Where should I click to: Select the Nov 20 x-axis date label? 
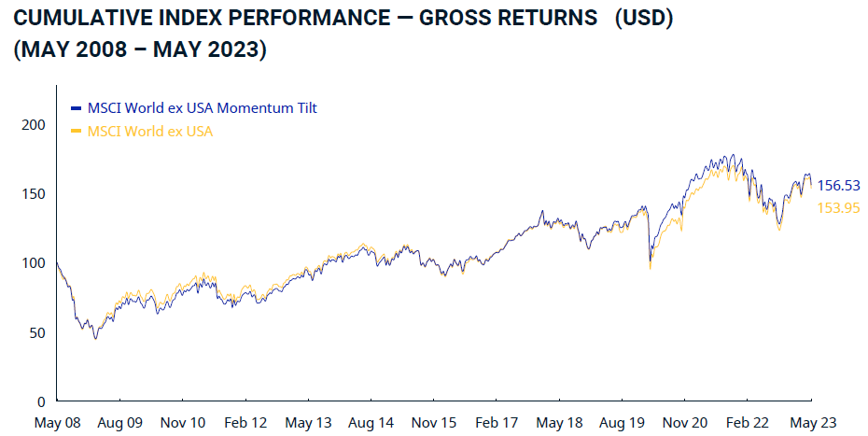(686, 423)
